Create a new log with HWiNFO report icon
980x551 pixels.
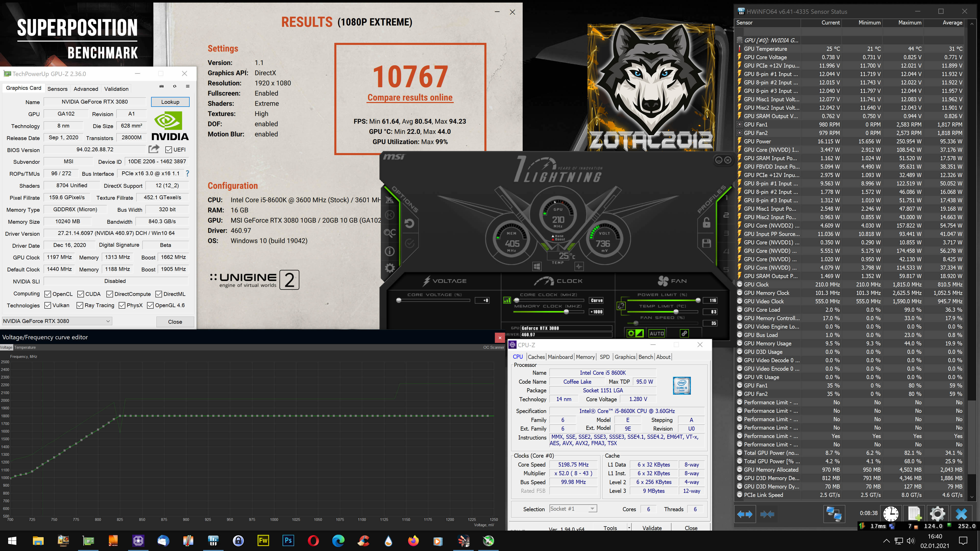click(915, 514)
